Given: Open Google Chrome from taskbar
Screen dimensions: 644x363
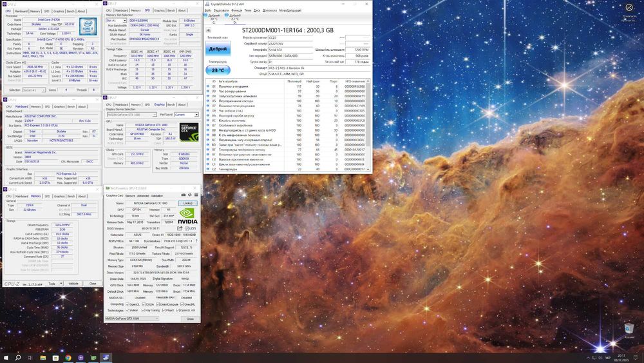Looking at the screenshot, I should [x=68, y=358].
